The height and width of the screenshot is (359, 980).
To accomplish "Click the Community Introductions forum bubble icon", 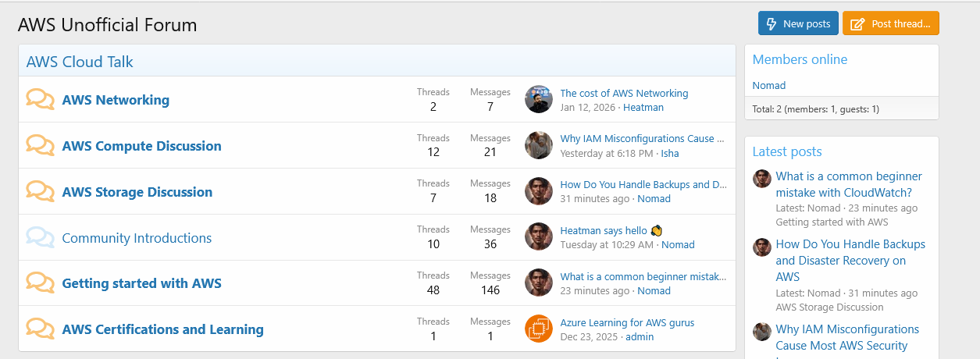I will point(40,237).
